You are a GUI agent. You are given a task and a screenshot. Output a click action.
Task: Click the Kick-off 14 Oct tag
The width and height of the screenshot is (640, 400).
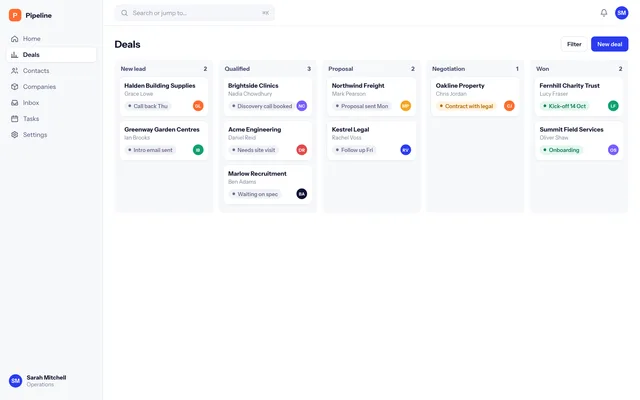(564, 106)
